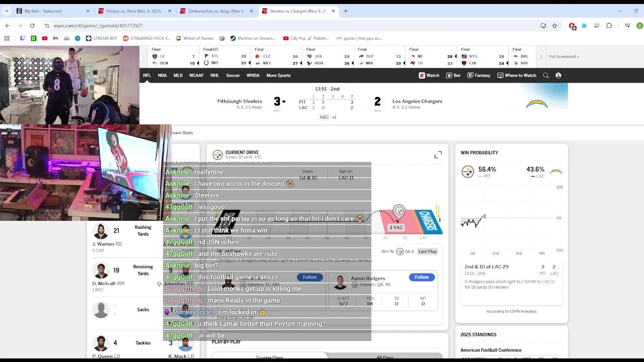Open the Wheel of Names bookmark
The width and height of the screenshot is (644, 362).
(194, 38)
